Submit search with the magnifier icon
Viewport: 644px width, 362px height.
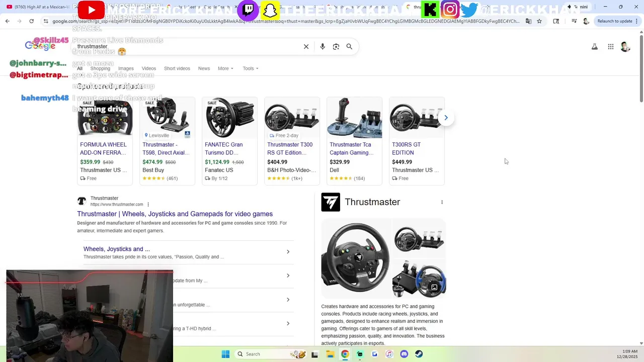click(349, 46)
